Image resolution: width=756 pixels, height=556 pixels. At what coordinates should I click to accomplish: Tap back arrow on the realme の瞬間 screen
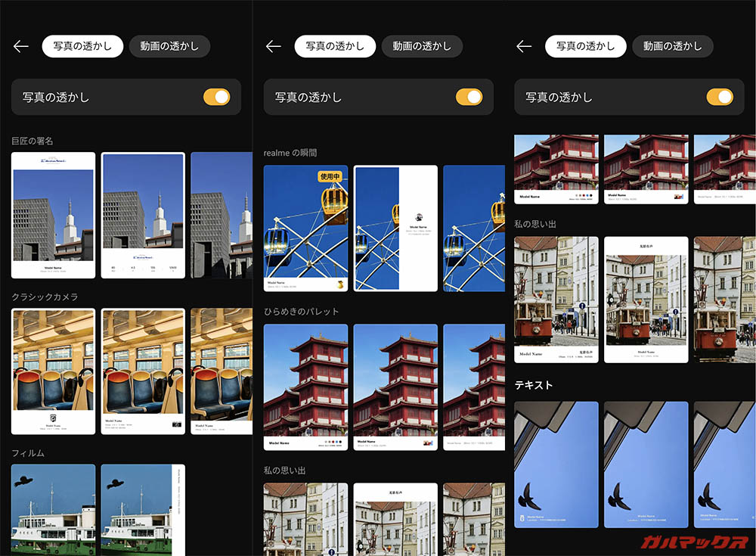click(x=273, y=46)
